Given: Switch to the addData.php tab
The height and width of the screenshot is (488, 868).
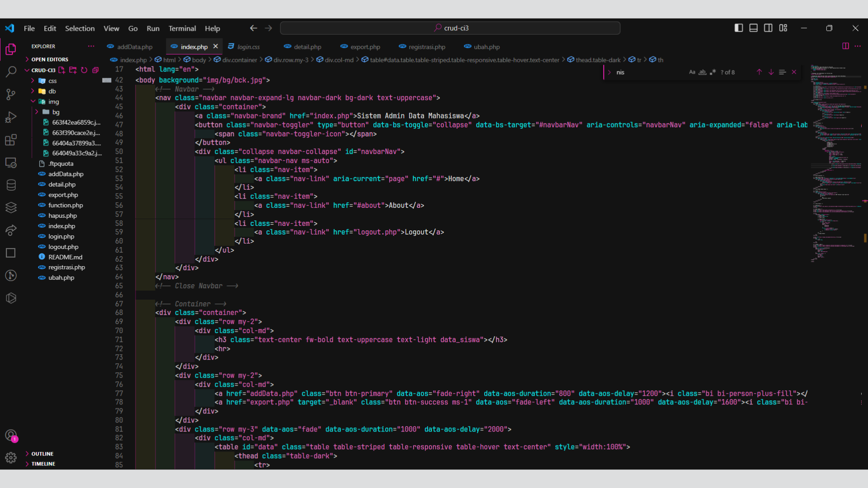Looking at the screenshot, I should click(x=130, y=47).
